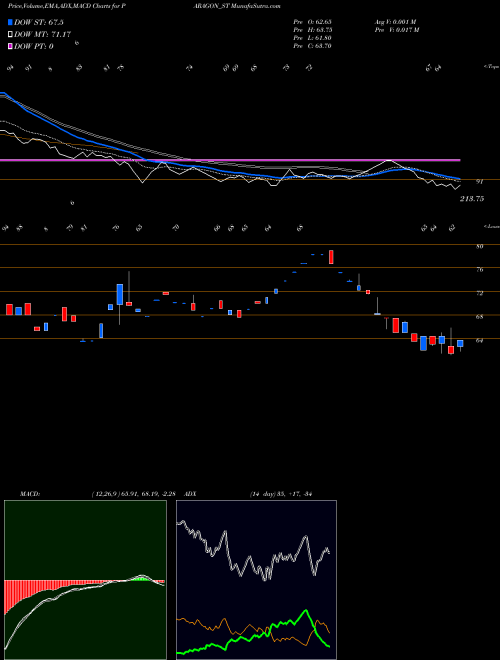The width and height of the screenshot is (500, 660).
Task: Click the last blue candlestick on the right
Action: tap(460, 343)
